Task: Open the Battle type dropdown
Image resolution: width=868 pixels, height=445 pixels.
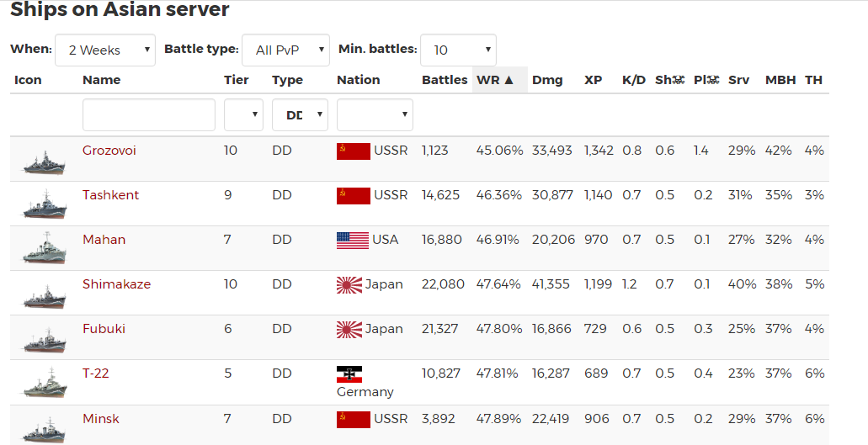Action: (285, 50)
